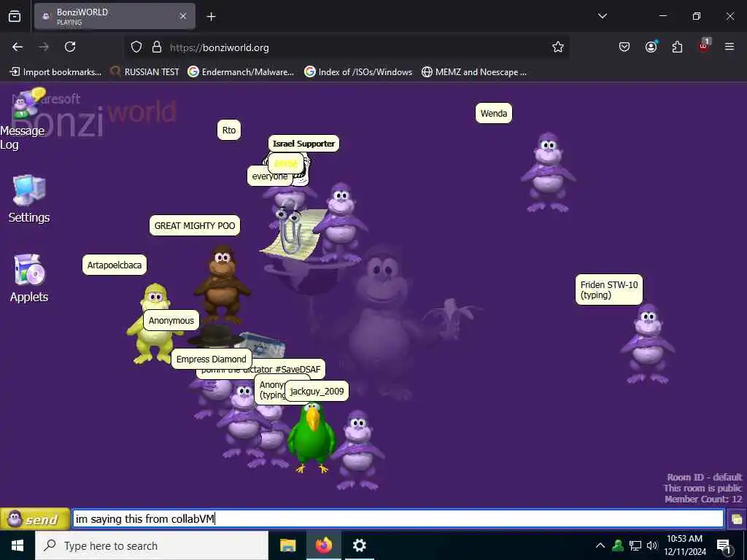Click the brown GREAT MIGHTY POO gorilla
The image size is (747, 560).
[x=222, y=284]
